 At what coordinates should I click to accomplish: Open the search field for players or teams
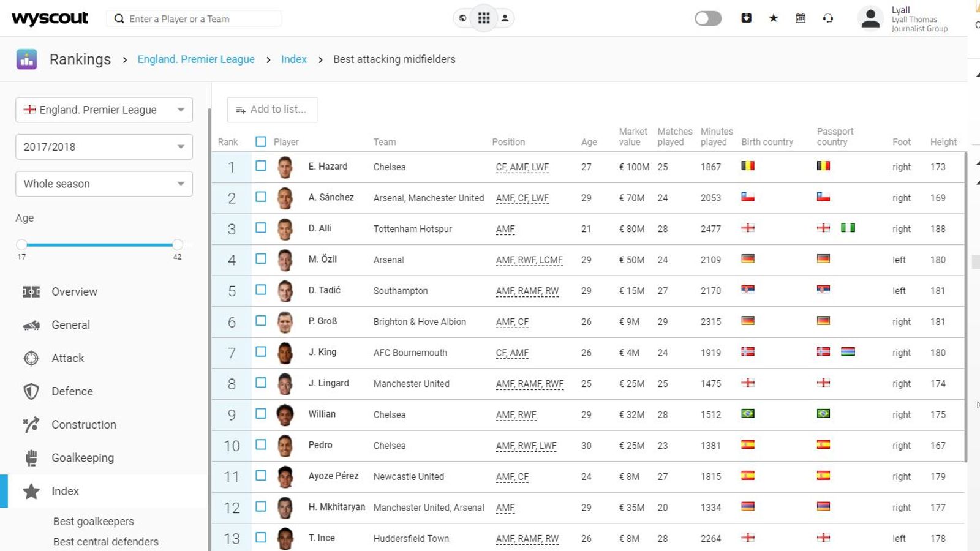coord(193,18)
